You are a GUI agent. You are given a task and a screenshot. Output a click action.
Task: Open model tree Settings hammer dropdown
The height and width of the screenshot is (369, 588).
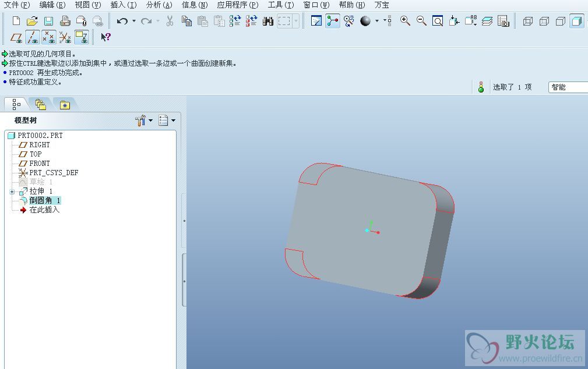coord(144,120)
